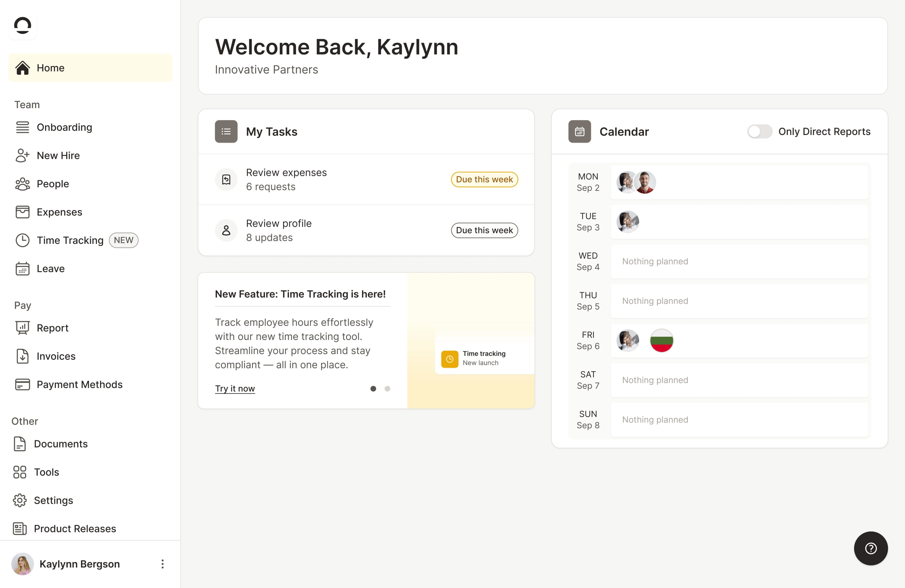This screenshot has height=588, width=905.
Task: Click the Time Tracking clock icon
Action: coord(22,240)
